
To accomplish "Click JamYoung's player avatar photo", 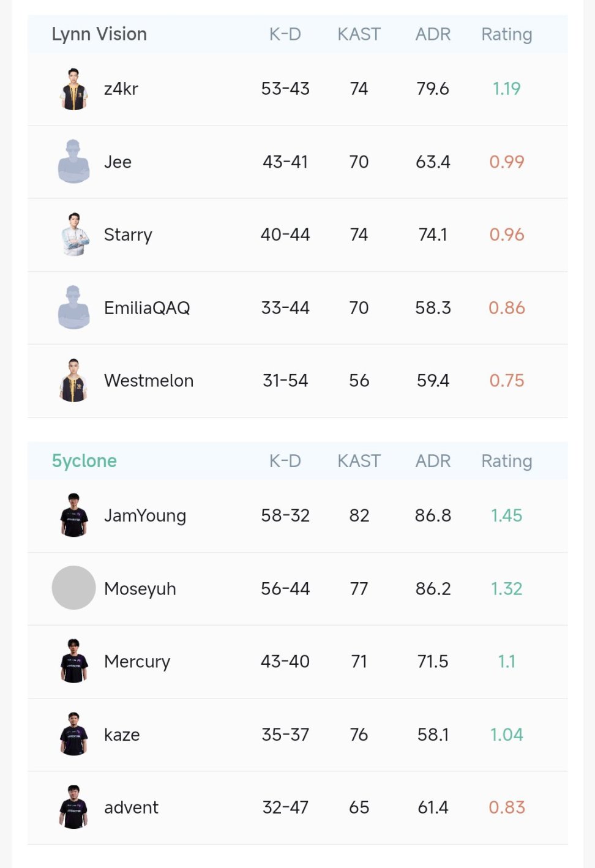I will click(x=74, y=515).
